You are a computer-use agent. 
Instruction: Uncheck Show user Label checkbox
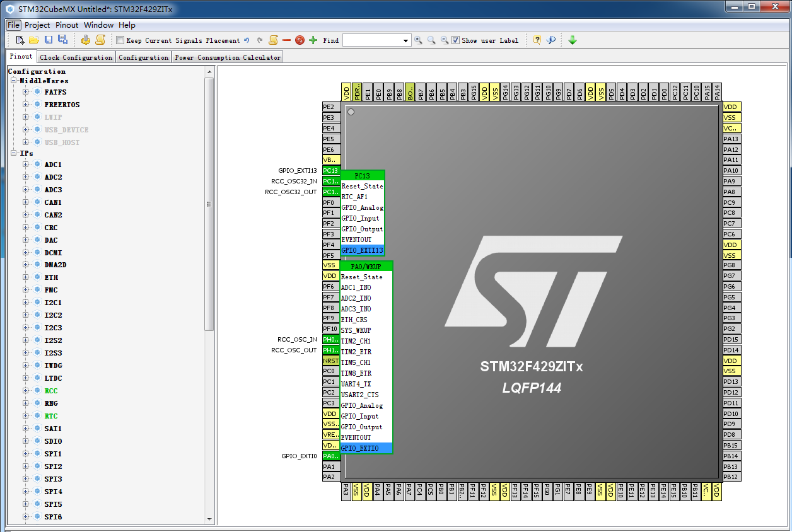456,40
